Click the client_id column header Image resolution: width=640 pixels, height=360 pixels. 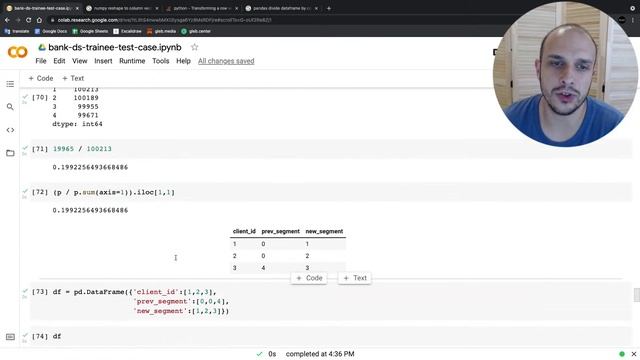[x=244, y=231]
